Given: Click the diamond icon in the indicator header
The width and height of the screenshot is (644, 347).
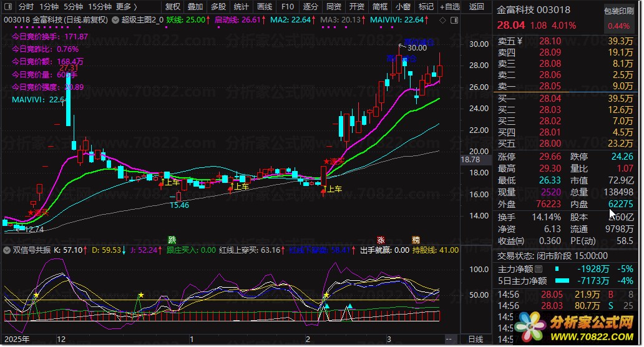Looking at the screenshot, I should (x=442, y=20).
